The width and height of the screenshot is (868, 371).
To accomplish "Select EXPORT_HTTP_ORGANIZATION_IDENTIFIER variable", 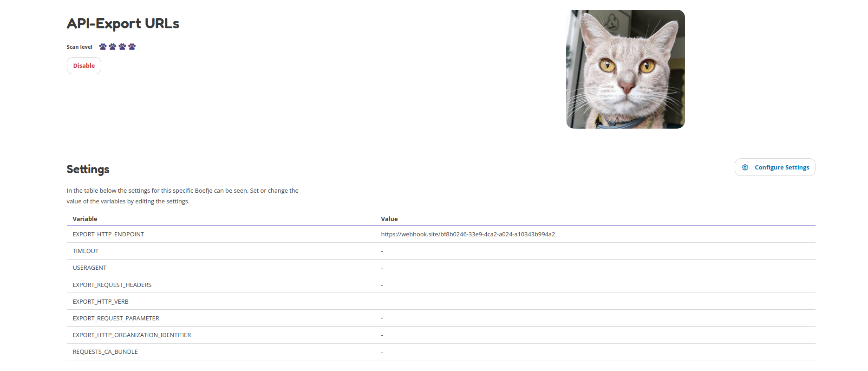I will click(132, 335).
